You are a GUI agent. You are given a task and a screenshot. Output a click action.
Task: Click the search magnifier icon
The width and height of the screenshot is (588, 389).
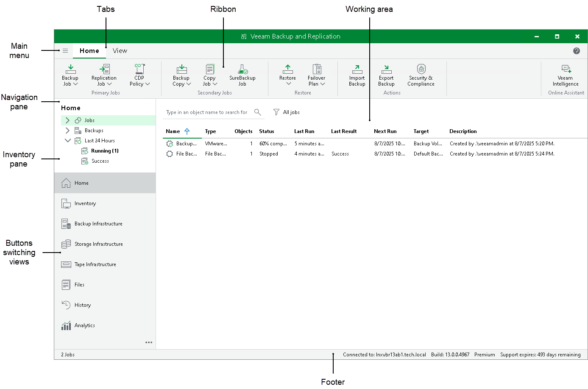coord(257,112)
